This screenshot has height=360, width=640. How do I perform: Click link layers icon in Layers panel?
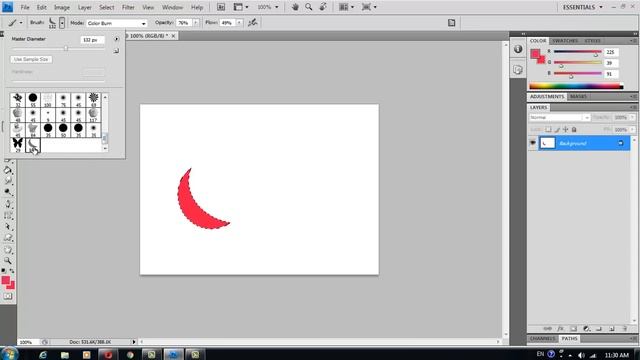click(547, 329)
